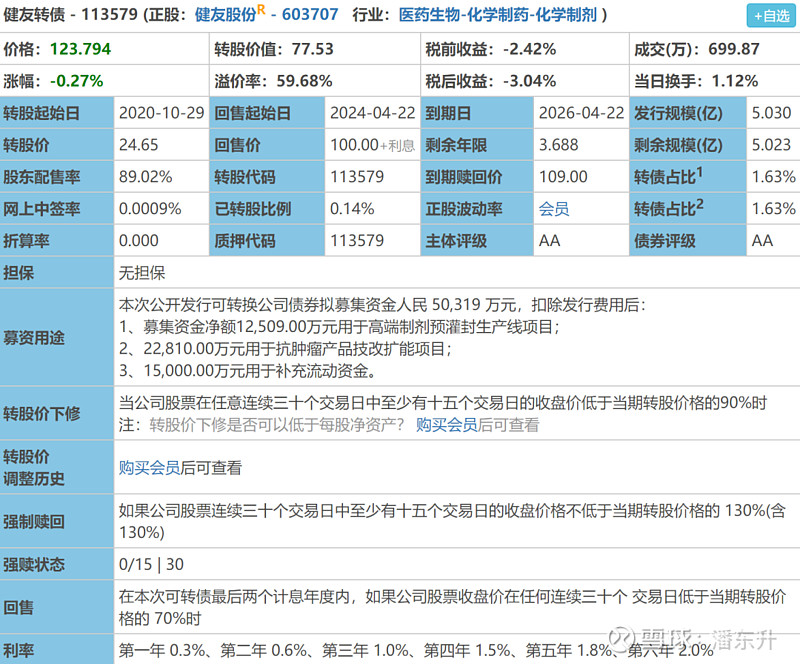
Task: Click the 回售起始日 header cell
Action: tap(267, 113)
